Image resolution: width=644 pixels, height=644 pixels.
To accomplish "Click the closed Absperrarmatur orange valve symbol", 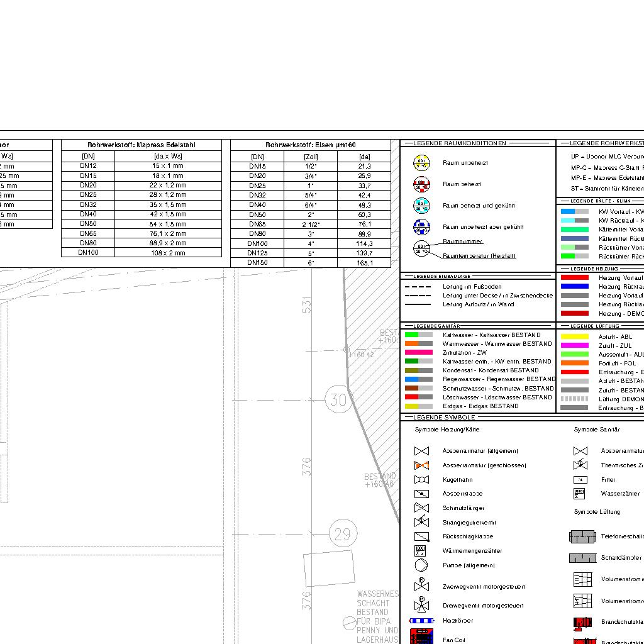I will tap(421, 465).
